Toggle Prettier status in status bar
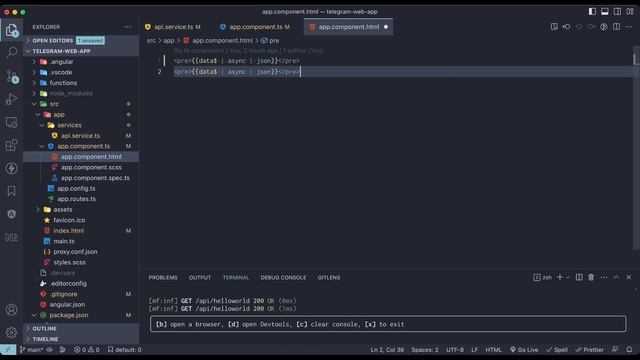Viewport: 640px width, 360px height. [x=589, y=350]
